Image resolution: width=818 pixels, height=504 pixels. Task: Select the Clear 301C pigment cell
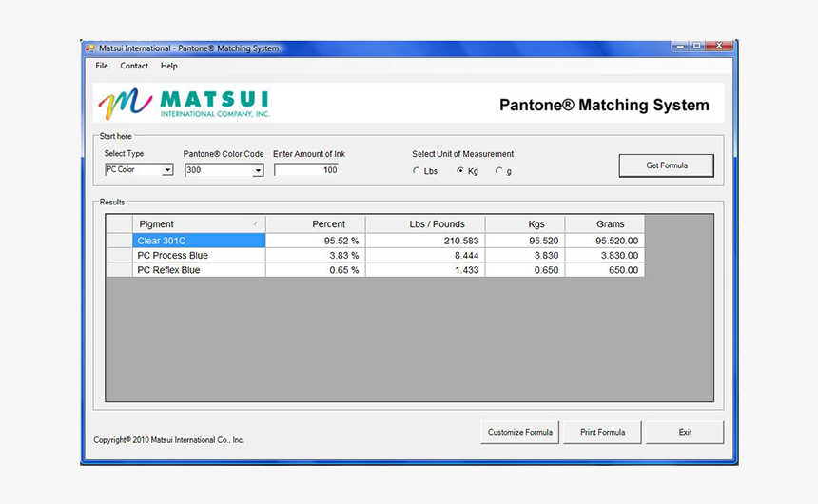(199, 241)
